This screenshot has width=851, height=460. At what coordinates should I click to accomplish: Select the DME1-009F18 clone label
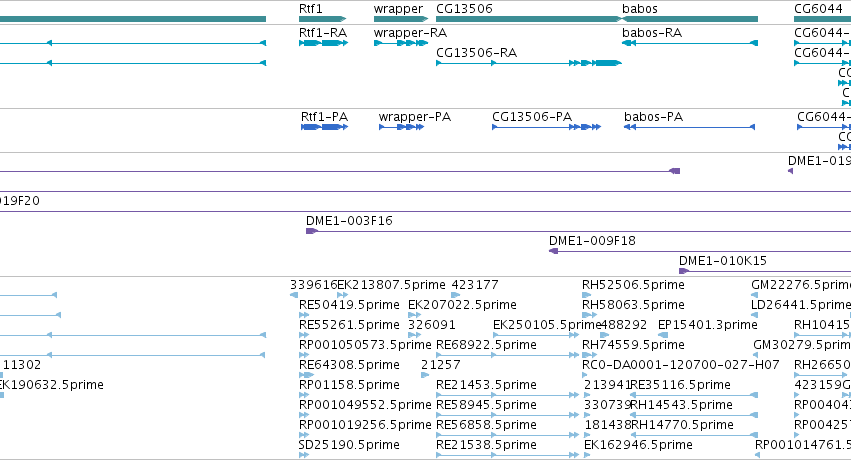(592, 241)
